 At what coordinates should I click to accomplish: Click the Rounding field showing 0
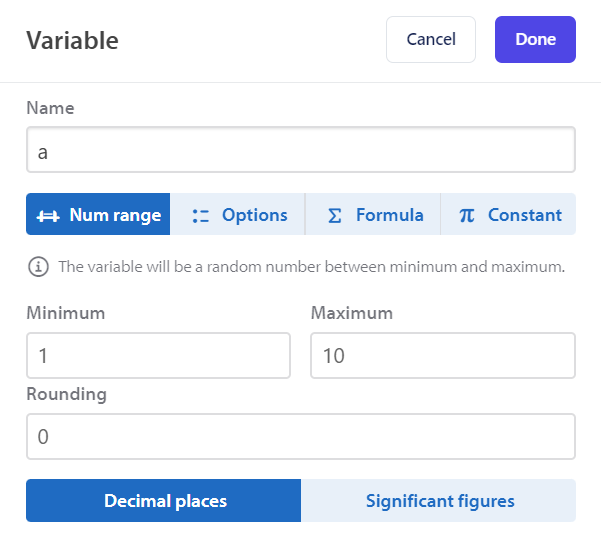301,436
